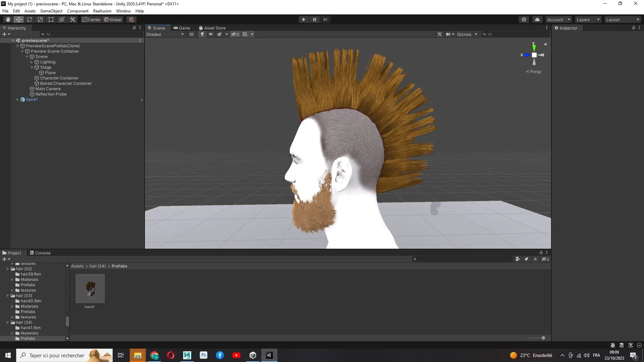Select the Rotate tool
The image size is (644, 362).
point(30,19)
